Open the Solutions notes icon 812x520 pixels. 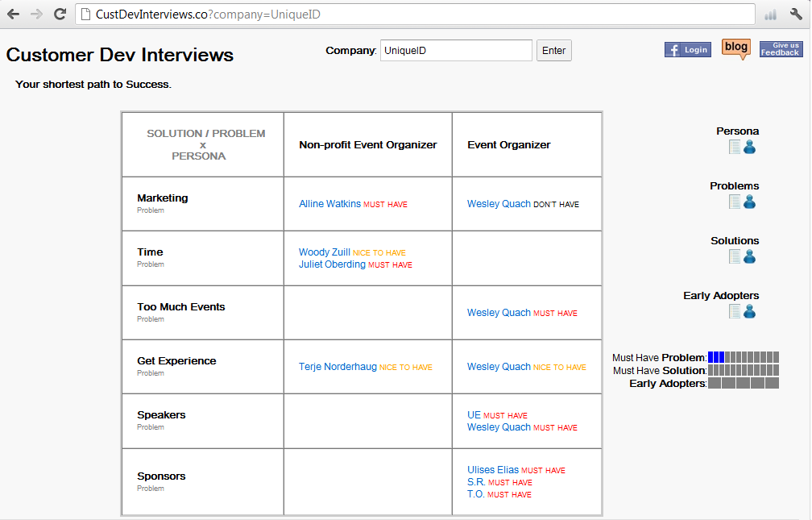point(734,256)
